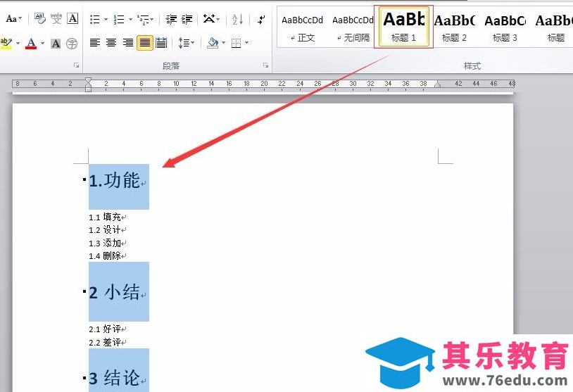
Task: Open the Asian Layout menu
Action: tap(212, 18)
